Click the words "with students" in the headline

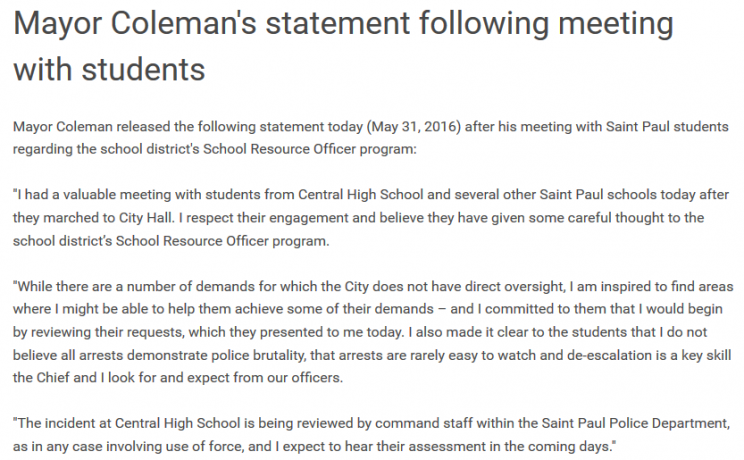coord(109,68)
